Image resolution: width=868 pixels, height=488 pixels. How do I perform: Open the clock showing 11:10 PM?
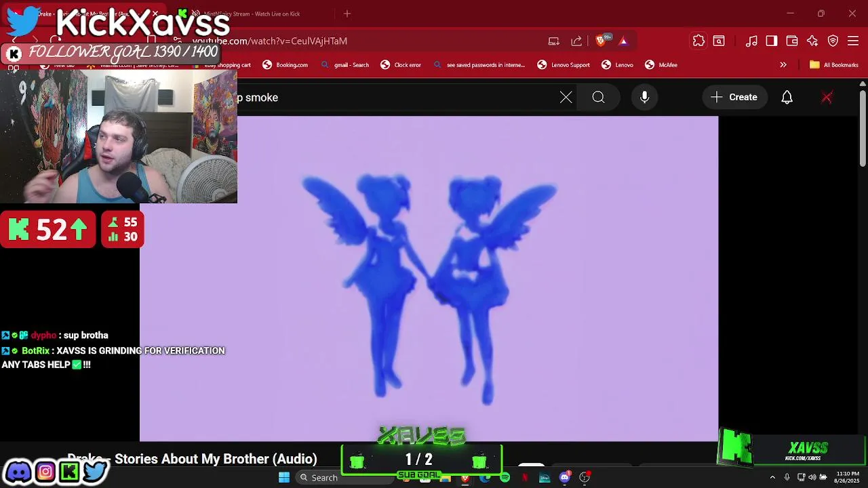(x=847, y=477)
